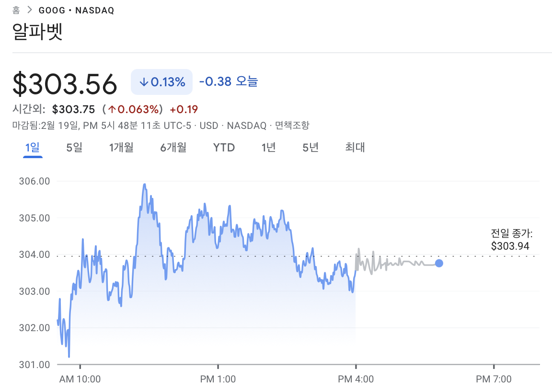Click the 홈 breadcrumb link
Viewport: 552px width, 392px height.
[x=16, y=10]
